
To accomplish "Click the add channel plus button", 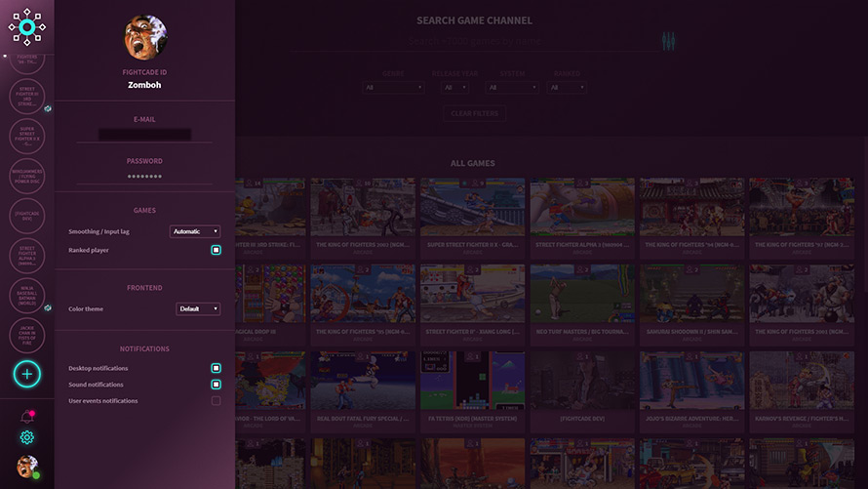I will pyautogui.click(x=26, y=375).
